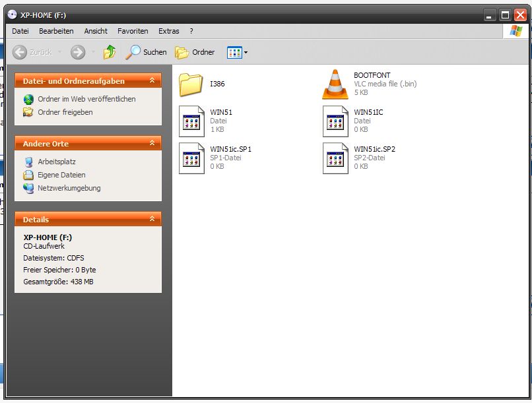Screen dimensions: 532x403
Task: Click the Back (Zurück) arrow icon
Action: [20, 52]
